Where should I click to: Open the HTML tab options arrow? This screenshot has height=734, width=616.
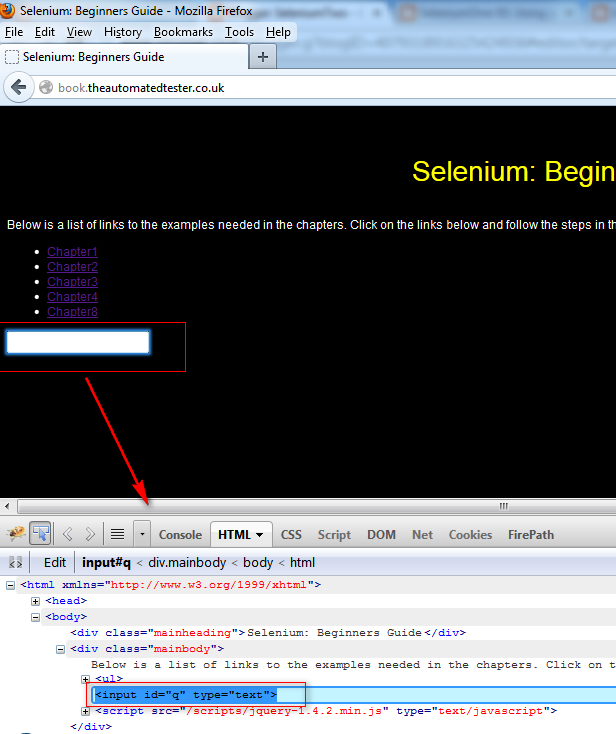coord(260,535)
